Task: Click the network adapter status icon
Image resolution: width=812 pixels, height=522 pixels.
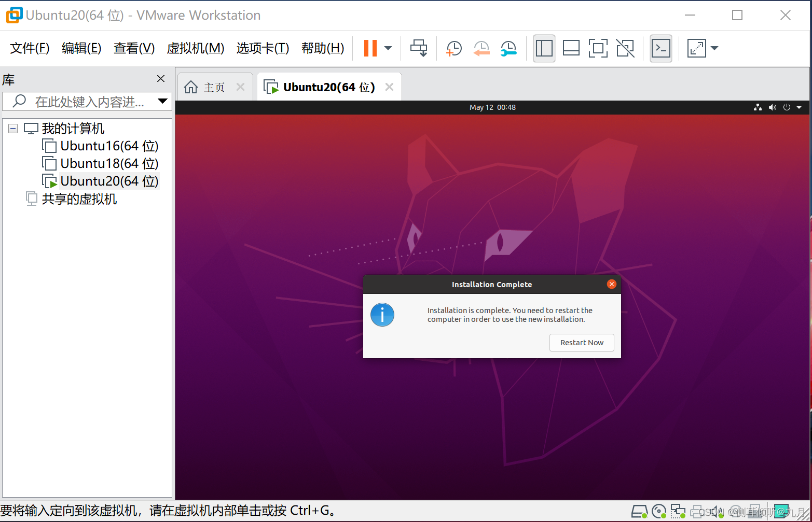Action: [x=678, y=511]
